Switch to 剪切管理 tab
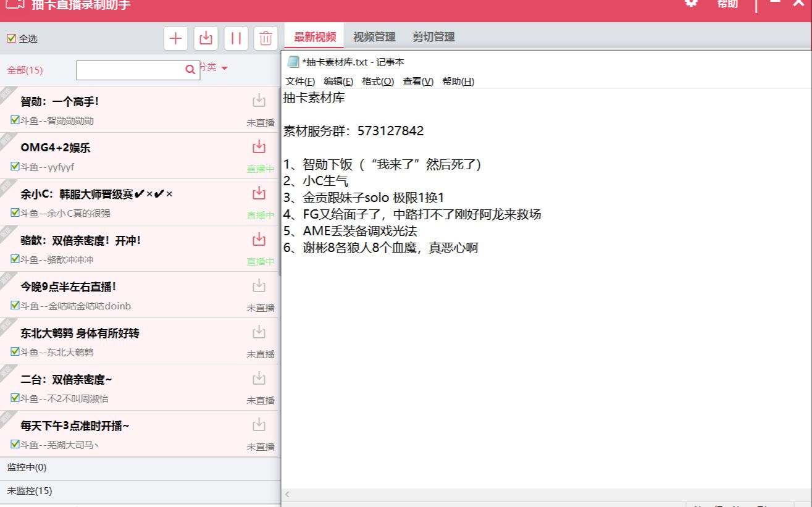 [433, 37]
